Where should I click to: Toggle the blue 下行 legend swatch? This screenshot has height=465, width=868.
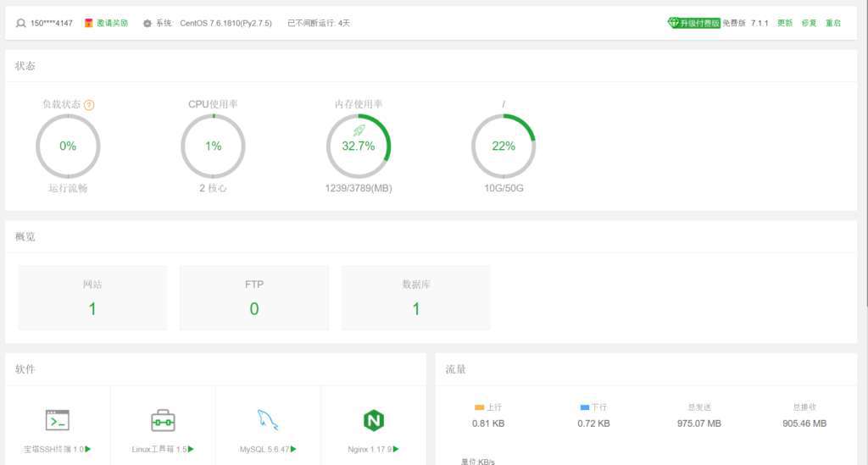pyautogui.click(x=584, y=407)
